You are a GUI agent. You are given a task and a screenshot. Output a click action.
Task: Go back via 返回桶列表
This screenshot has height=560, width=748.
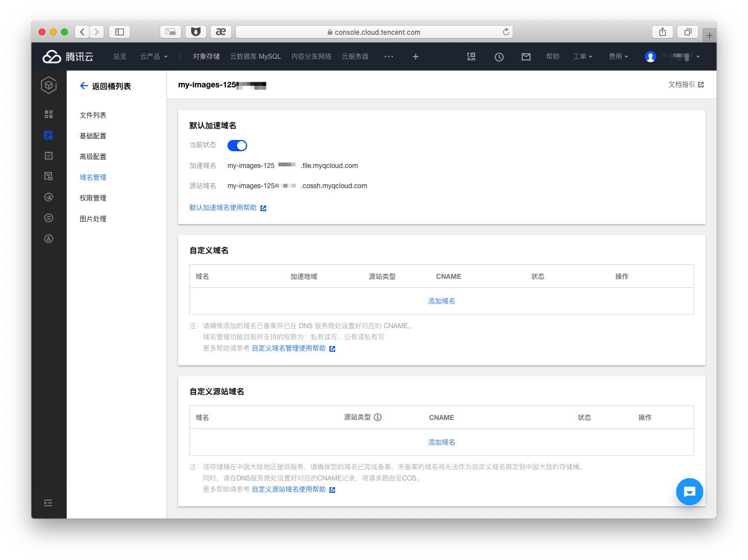click(x=105, y=86)
